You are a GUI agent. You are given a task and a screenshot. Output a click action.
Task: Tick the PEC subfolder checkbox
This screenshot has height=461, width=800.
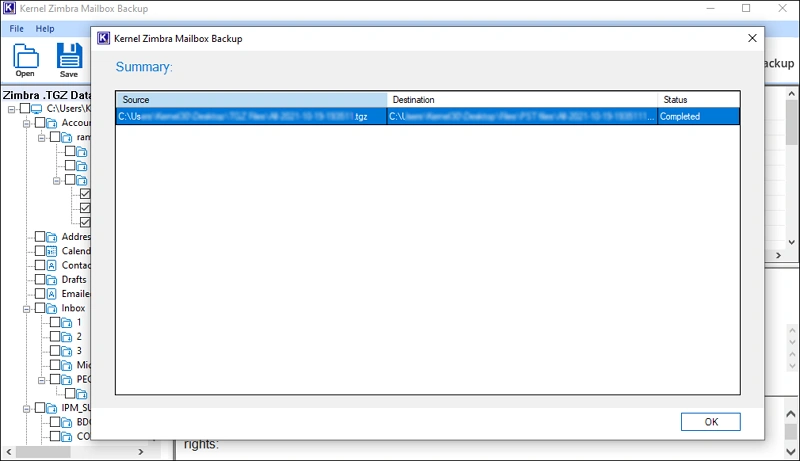[x=55, y=379]
